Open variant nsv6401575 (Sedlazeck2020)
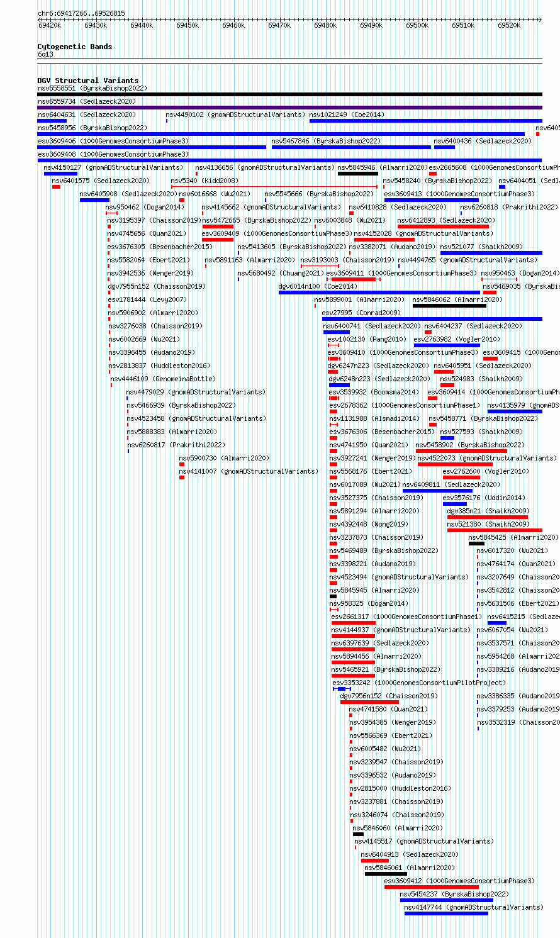This screenshot has width=560, height=938. pos(101,181)
